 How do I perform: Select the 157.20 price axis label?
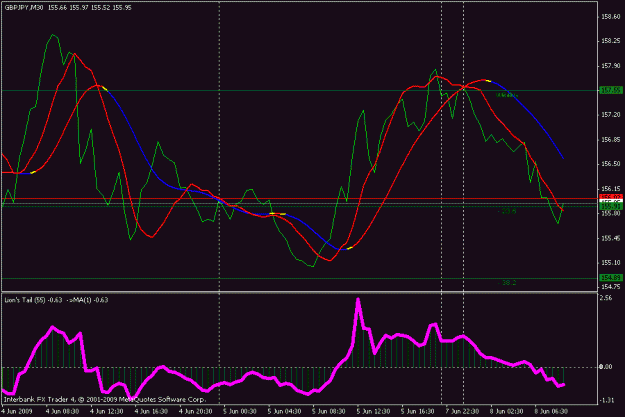611,115
